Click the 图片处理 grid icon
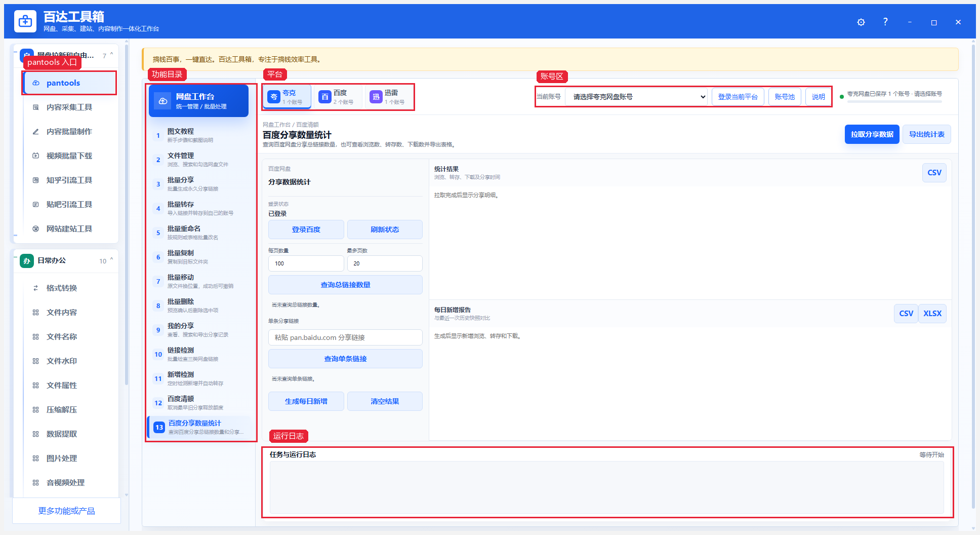Image resolution: width=980 pixels, height=535 pixels. pos(36,458)
